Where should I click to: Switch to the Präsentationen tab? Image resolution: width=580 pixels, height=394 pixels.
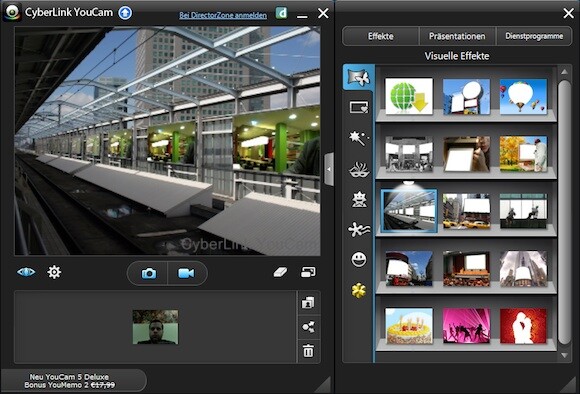tap(457, 36)
